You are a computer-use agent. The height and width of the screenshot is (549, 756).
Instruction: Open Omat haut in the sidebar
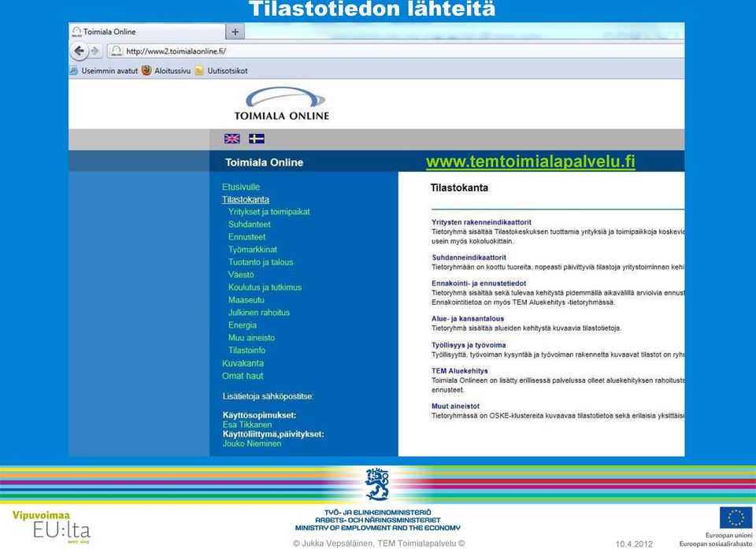point(243,376)
